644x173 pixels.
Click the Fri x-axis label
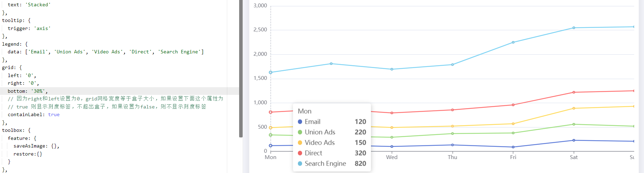513,157
